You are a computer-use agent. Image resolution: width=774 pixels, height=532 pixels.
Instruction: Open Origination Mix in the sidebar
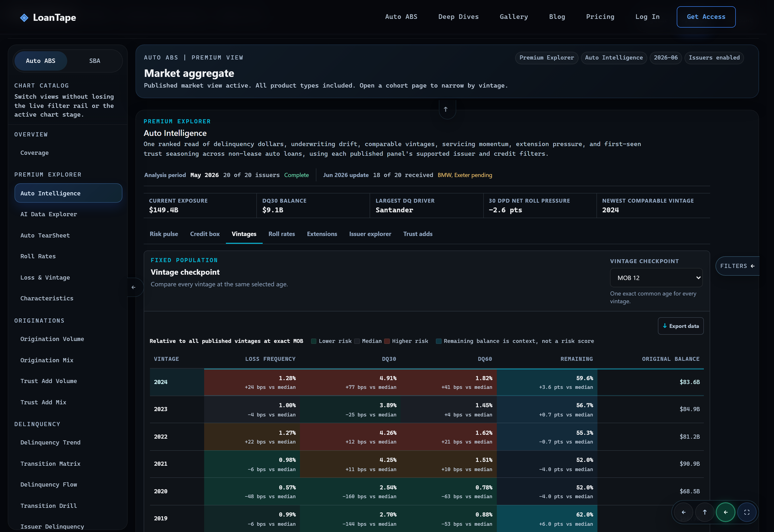[68, 360]
